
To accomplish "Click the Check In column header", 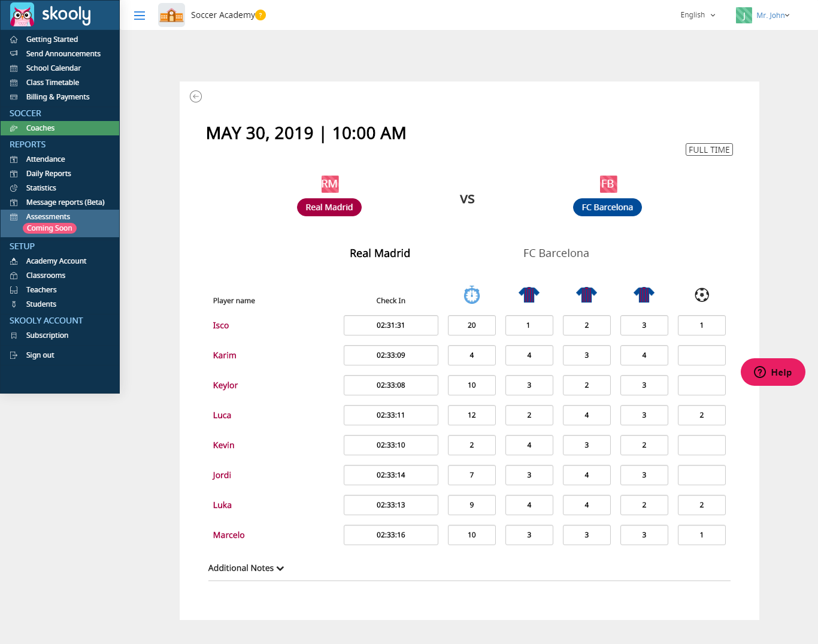I will pyautogui.click(x=391, y=301).
